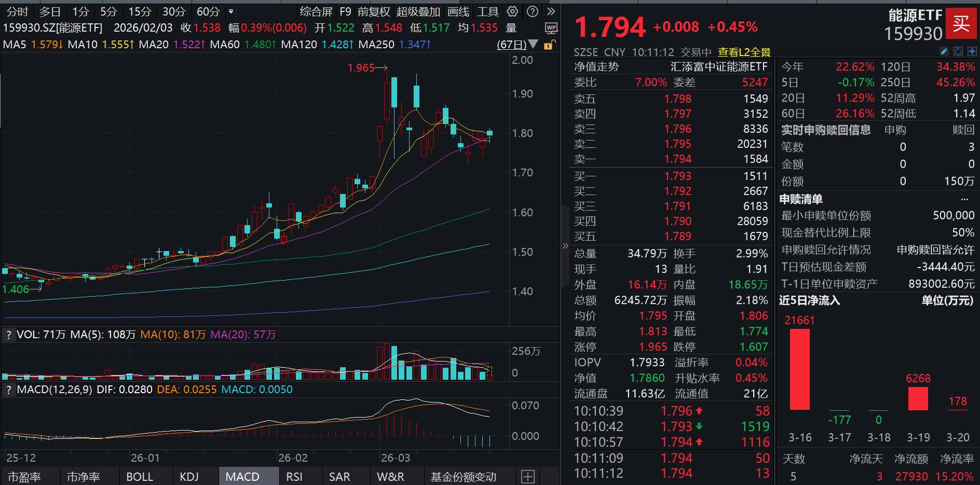This screenshot has height=485, width=980.
Task: Select the 画线 drawing tool
Action: point(457,11)
